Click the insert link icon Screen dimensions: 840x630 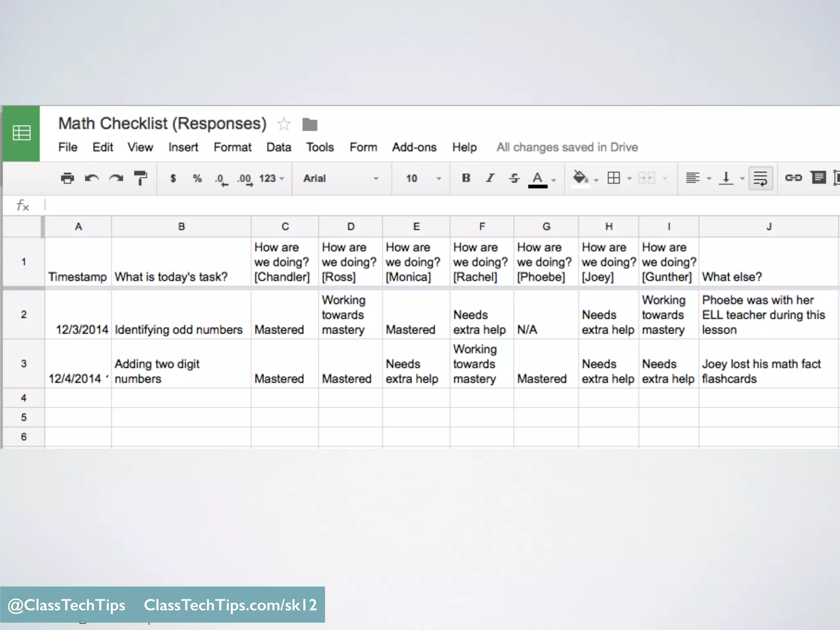(x=793, y=178)
